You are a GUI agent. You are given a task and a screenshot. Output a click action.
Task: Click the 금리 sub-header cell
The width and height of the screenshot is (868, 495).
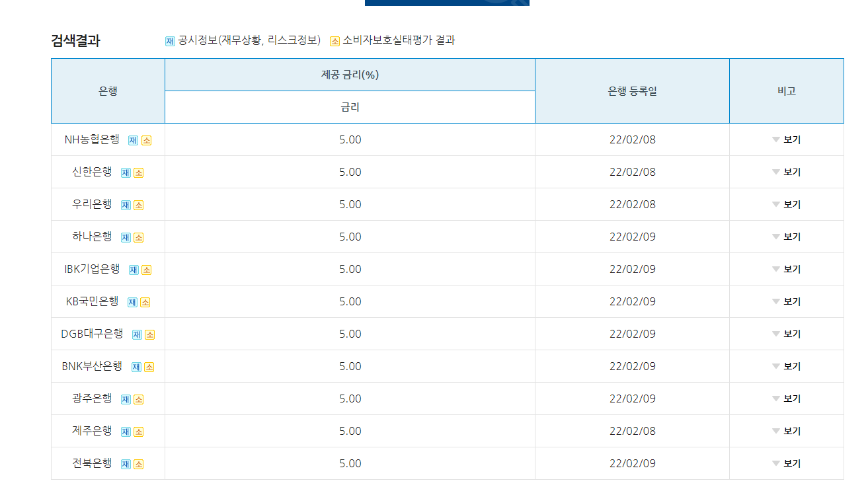(350, 107)
